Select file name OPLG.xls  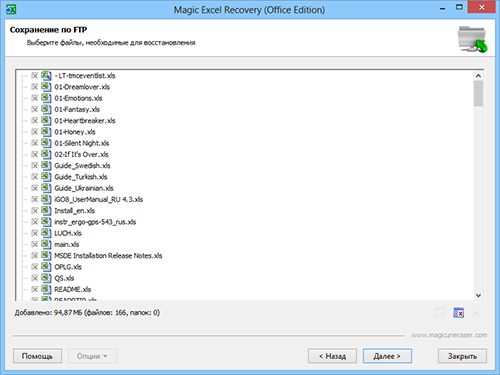[68, 267]
